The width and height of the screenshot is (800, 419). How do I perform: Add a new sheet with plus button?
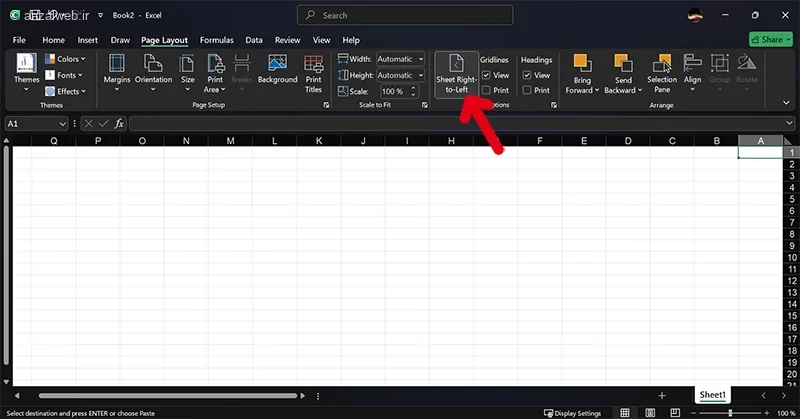pyautogui.click(x=662, y=396)
